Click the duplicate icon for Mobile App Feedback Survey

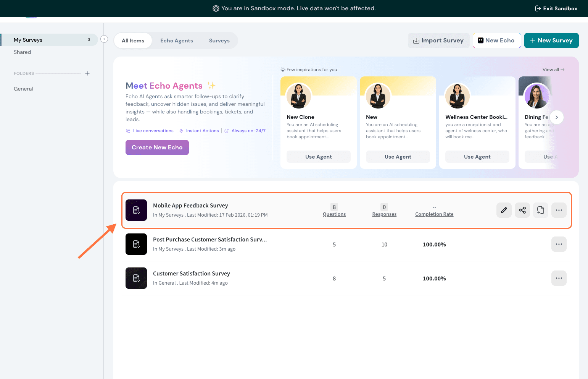click(x=540, y=210)
